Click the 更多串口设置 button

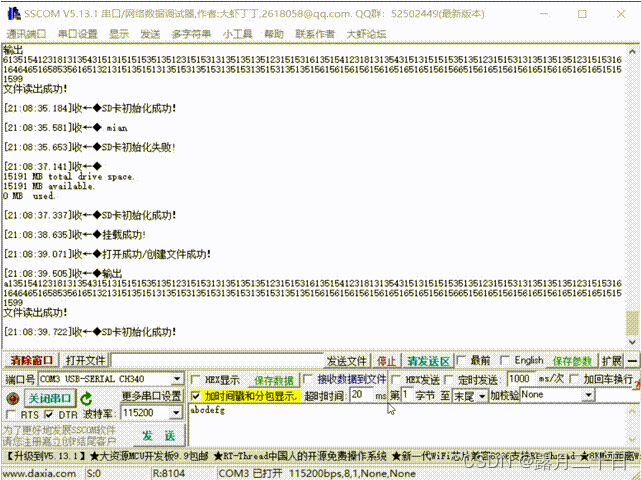pos(151,396)
